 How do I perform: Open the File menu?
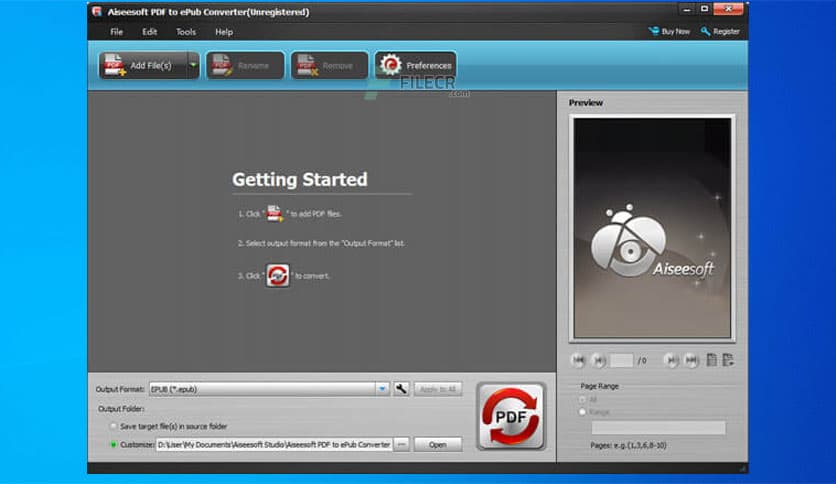click(116, 32)
